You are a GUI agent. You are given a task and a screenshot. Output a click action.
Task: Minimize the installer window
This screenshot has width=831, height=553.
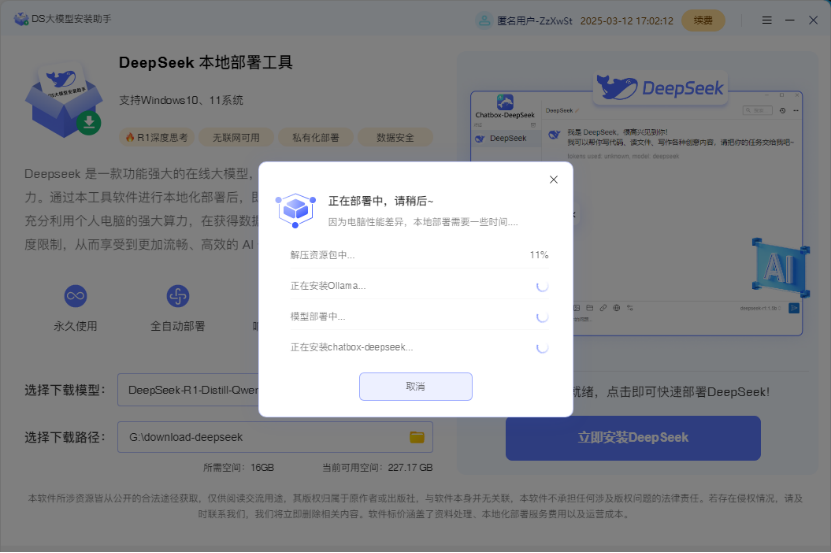click(790, 20)
